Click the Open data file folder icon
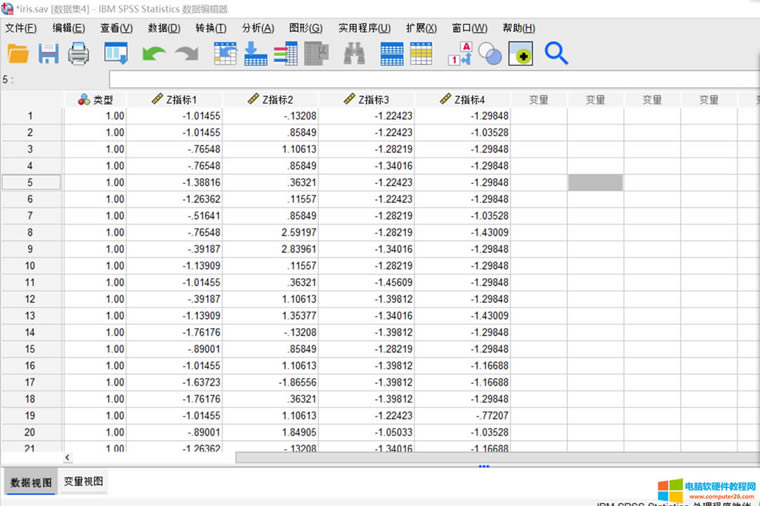 [19, 54]
